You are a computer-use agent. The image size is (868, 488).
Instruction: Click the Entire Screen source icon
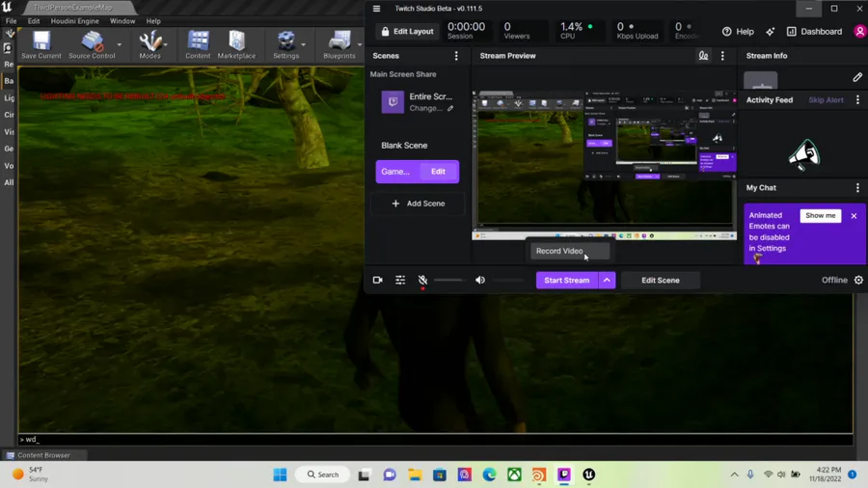[393, 102]
